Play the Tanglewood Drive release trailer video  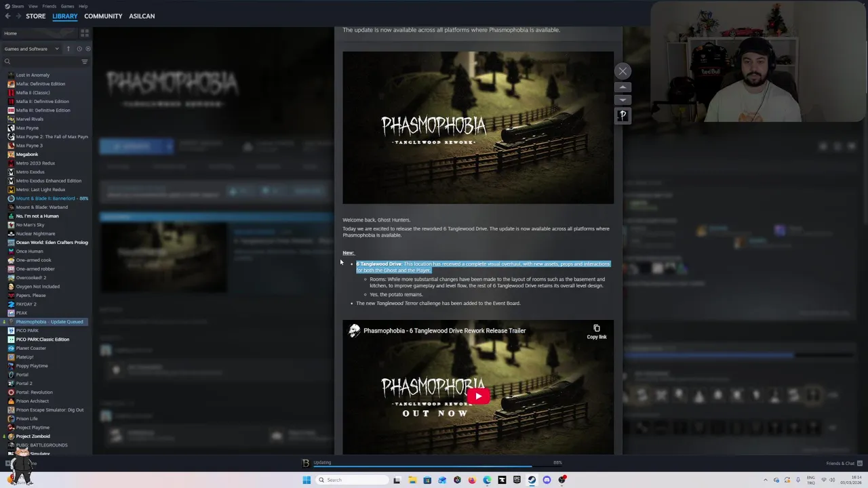[x=478, y=396]
